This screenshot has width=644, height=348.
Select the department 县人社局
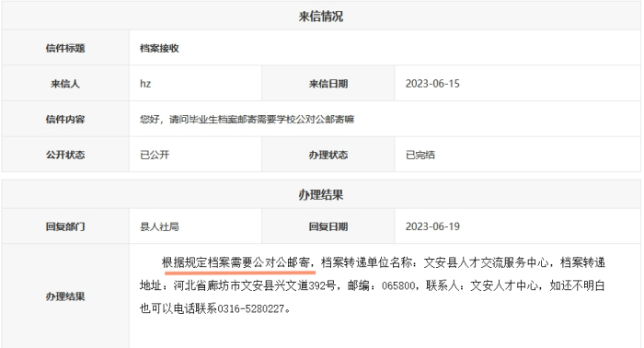pos(159,226)
